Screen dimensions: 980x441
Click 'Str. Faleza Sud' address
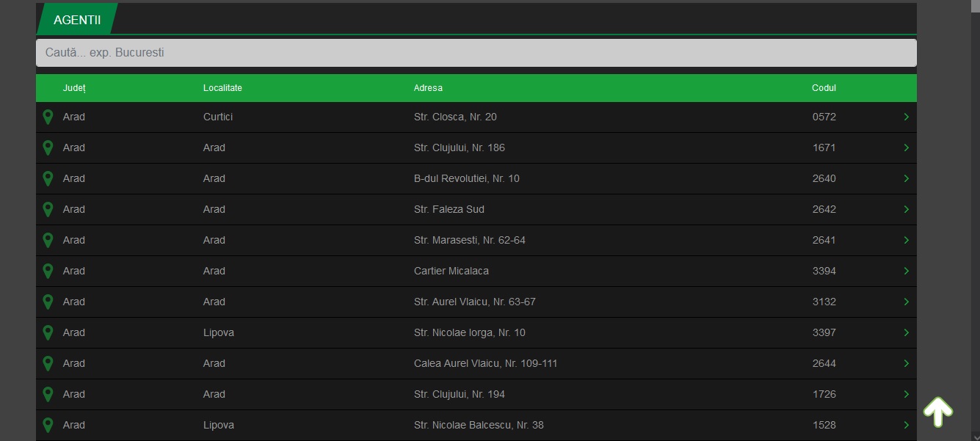pos(449,209)
